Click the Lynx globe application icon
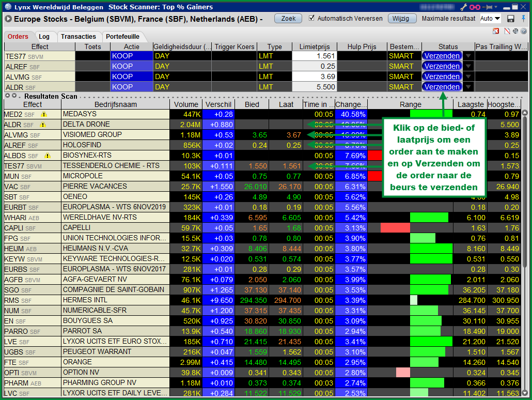 pos(8,7)
